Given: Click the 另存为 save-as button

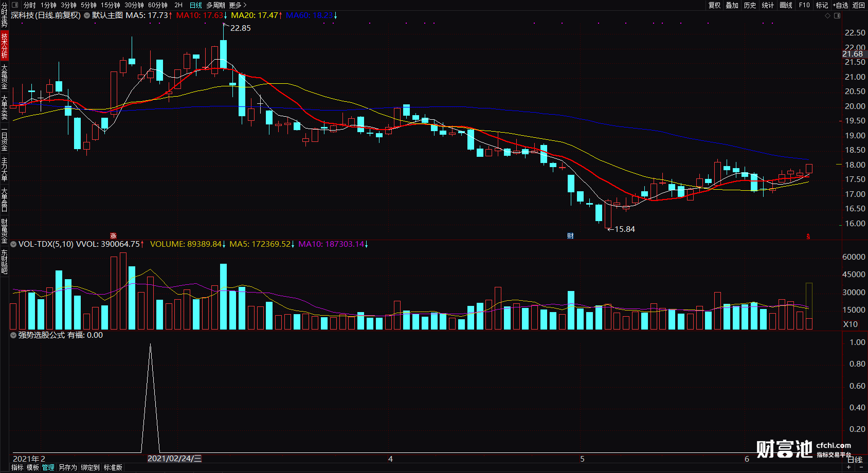Looking at the screenshot, I should pos(67,467).
